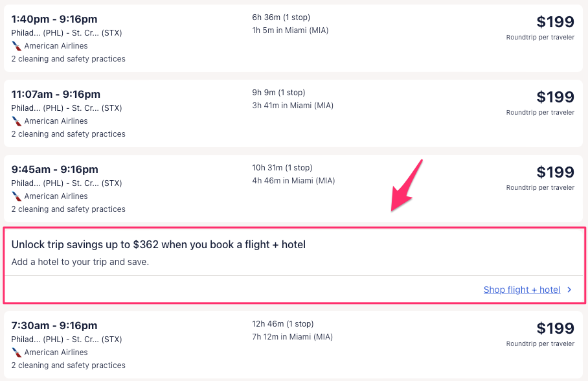
Task: View cleaning and safety practices for 7:30am flight
Action: click(68, 365)
